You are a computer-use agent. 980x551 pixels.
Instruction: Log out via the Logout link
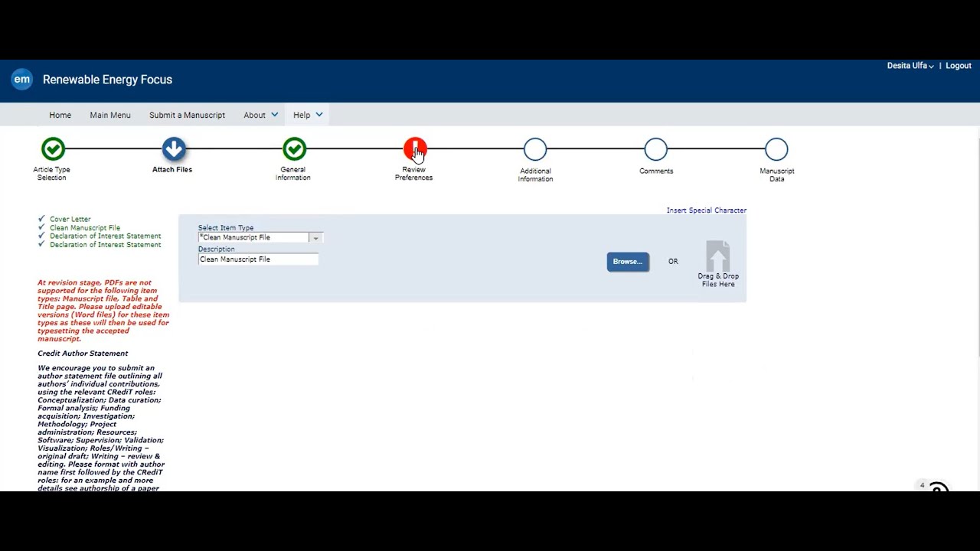click(959, 66)
